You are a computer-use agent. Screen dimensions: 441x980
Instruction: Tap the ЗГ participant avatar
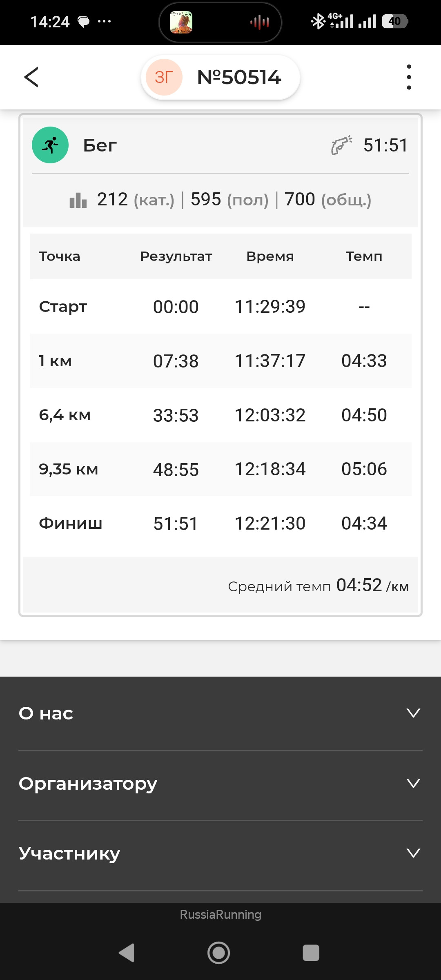click(x=164, y=77)
